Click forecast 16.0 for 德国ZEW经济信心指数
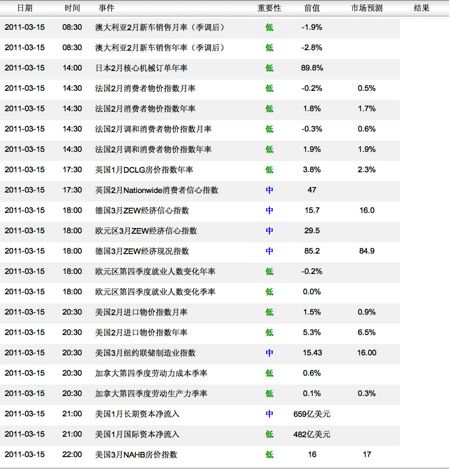This screenshot has height=476, width=450. (367, 211)
